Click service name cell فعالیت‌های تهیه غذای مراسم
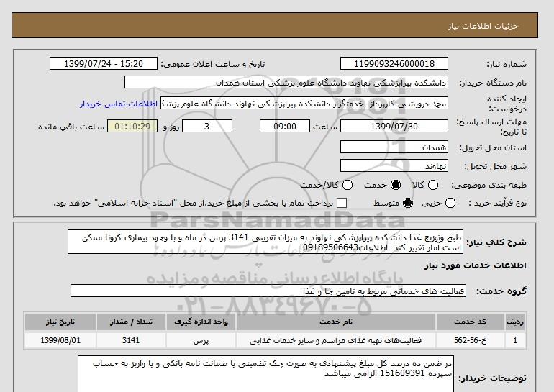The image size is (554, 392). [x=336, y=340]
